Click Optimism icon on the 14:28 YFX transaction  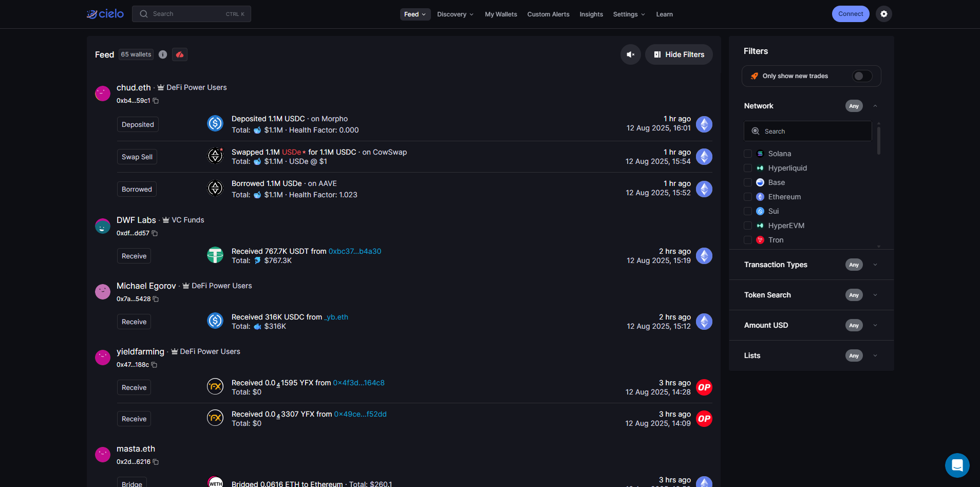704,387
